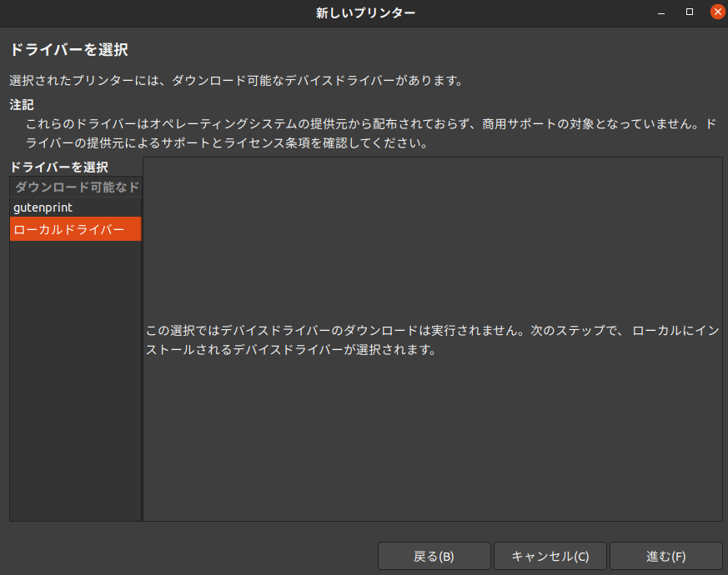Click the 新しいプリンター title bar text
Viewport: 728px width, 575px height.
tap(364, 12)
